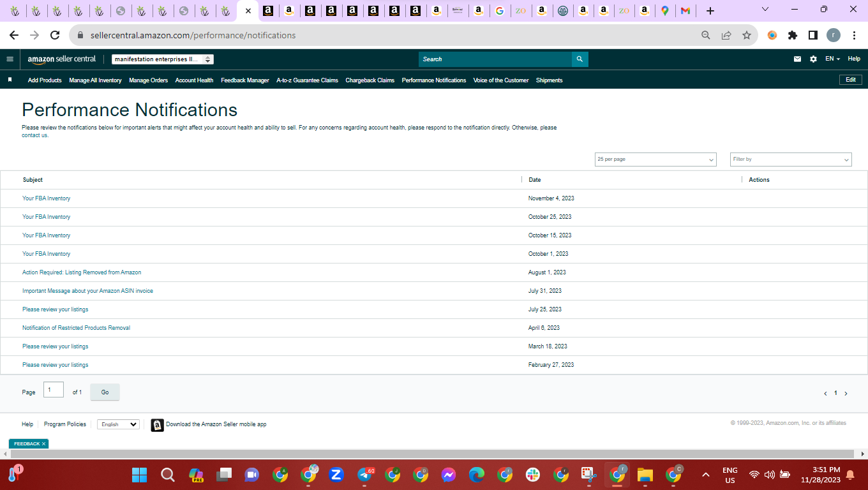The height and width of the screenshot is (490, 868).
Task: Open Add Products in the nav bar
Action: tap(45, 80)
